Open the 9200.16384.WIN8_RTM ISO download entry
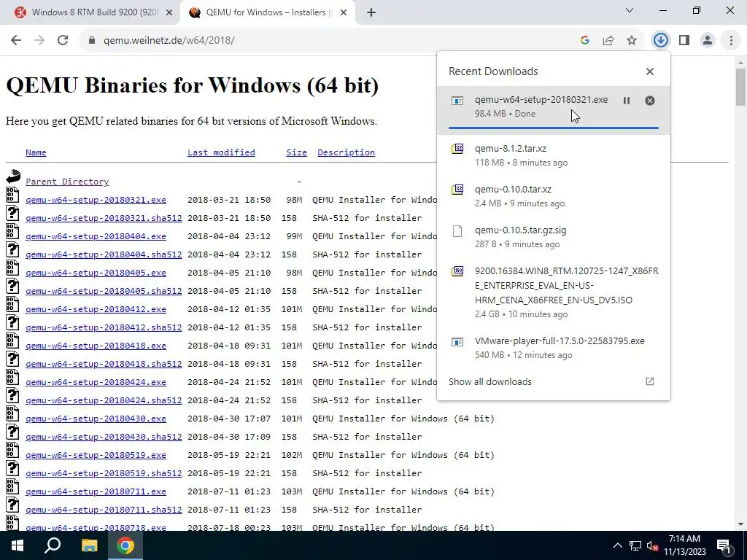The width and height of the screenshot is (747, 560). [x=554, y=292]
